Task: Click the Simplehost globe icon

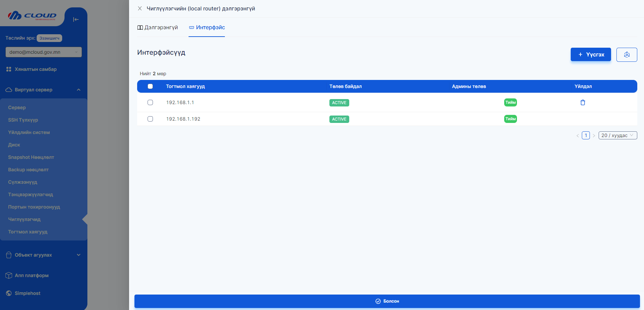Action: click(x=9, y=293)
